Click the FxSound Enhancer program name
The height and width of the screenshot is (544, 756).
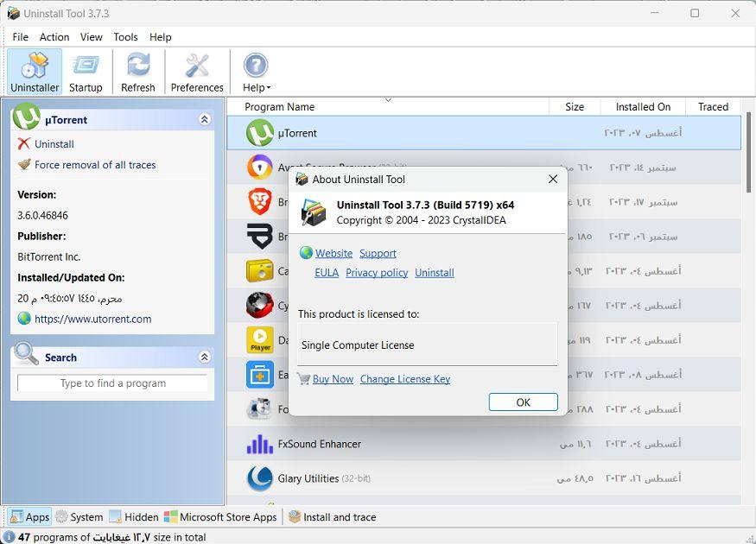pyautogui.click(x=319, y=444)
